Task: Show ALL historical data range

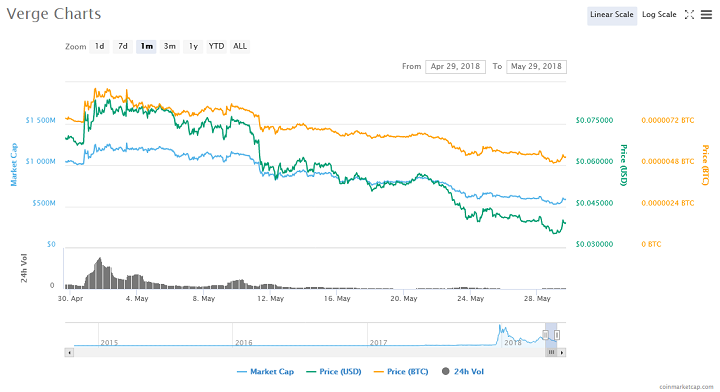Action: coord(240,46)
